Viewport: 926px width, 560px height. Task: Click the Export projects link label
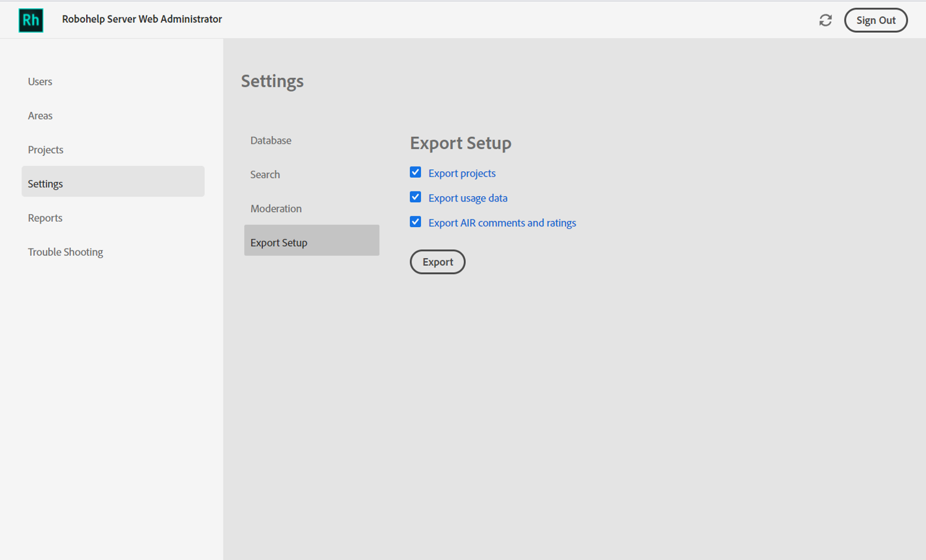[x=462, y=173]
